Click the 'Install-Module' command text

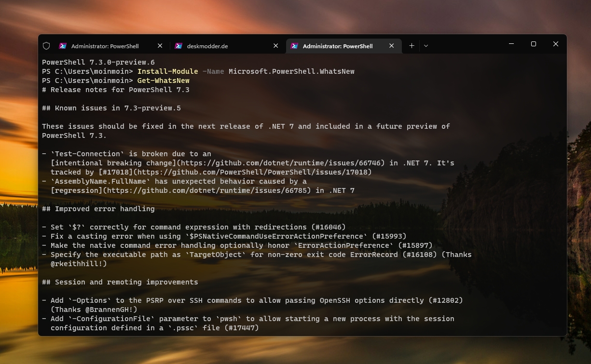[168, 71]
